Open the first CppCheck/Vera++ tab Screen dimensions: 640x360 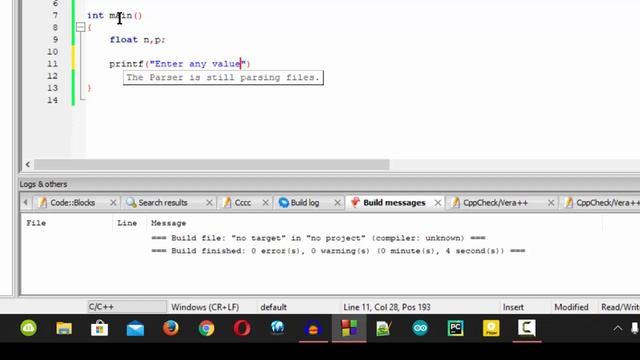pos(495,203)
